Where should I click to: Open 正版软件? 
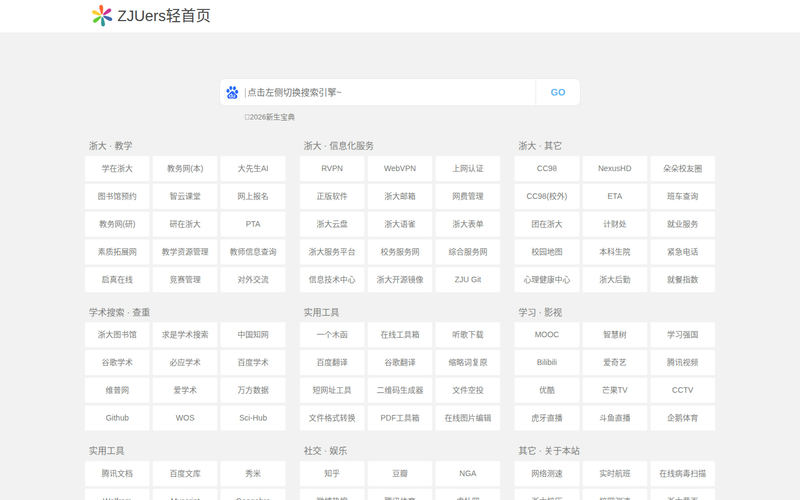tap(332, 196)
